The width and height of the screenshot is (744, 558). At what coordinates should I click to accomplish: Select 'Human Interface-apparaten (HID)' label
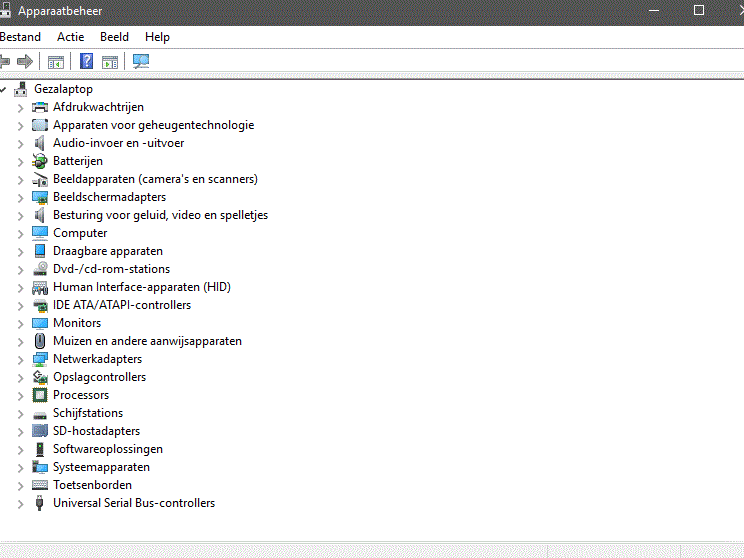(x=142, y=288)
